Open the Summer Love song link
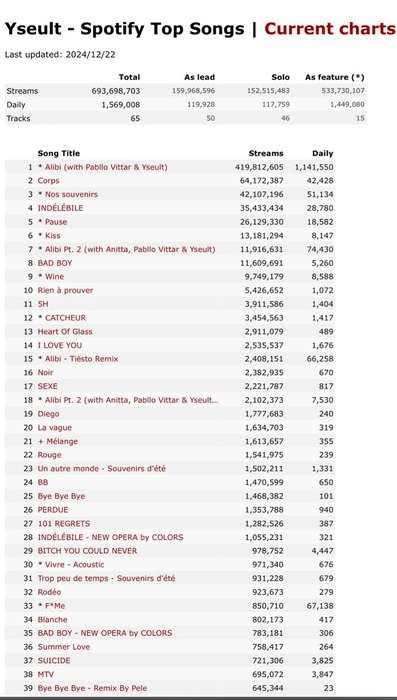This screenshot has width=397, height=700. click(x=63, y=647)
